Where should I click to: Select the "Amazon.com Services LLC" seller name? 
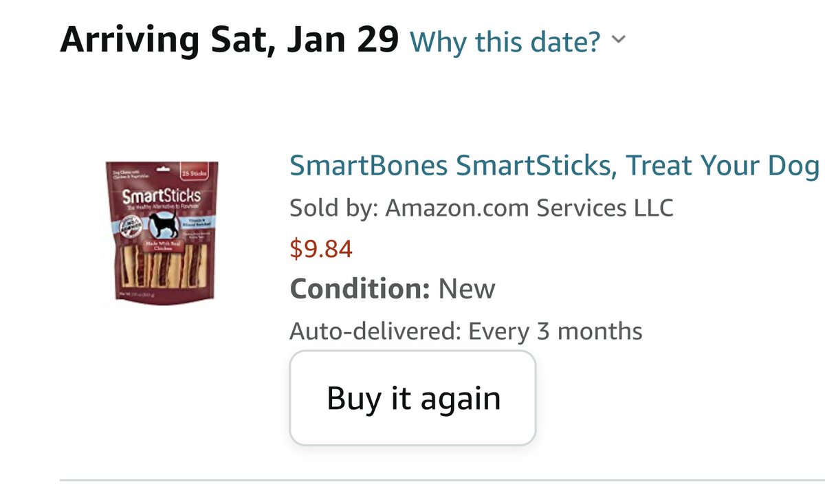(529, 207)
